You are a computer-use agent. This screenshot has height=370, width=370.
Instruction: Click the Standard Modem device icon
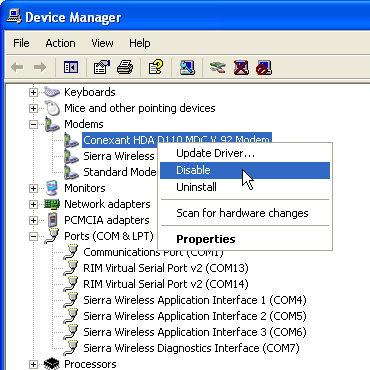point(71,172)
